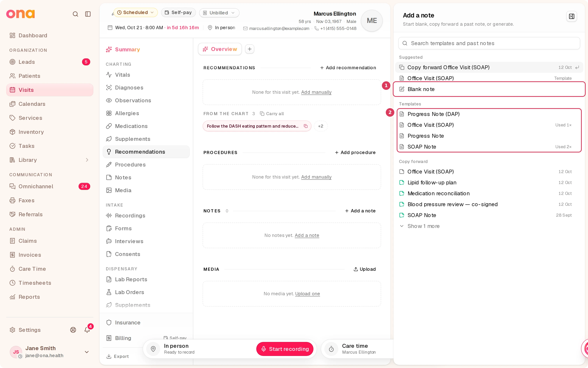
Task: Pick Lipid follow-up plan to copy forward
Action: [489, 182]
